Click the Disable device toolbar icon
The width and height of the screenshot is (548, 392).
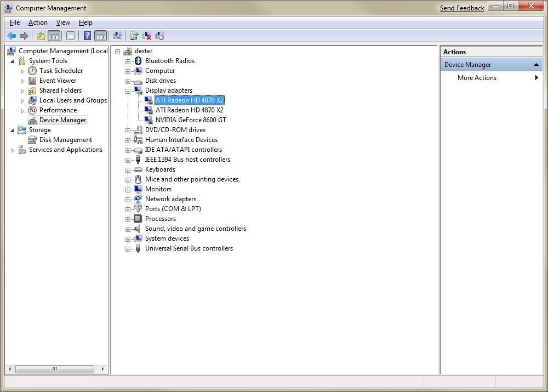pos(159,36)
